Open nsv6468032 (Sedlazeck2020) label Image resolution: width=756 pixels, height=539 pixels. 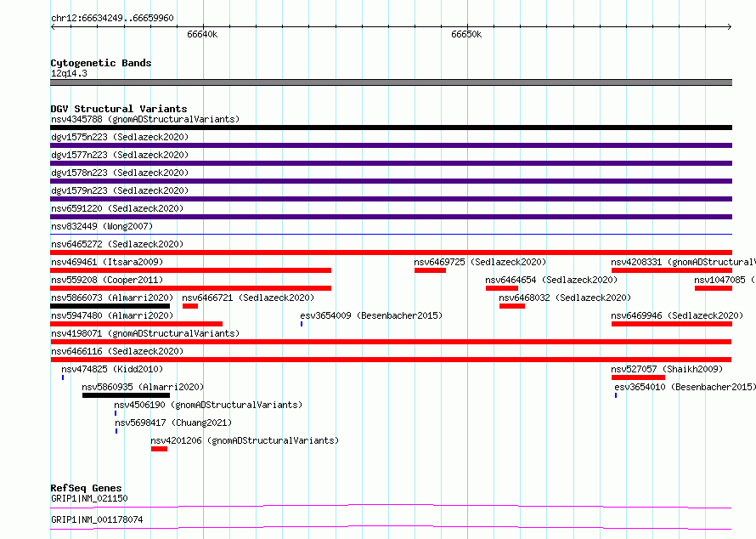point(565,298)
